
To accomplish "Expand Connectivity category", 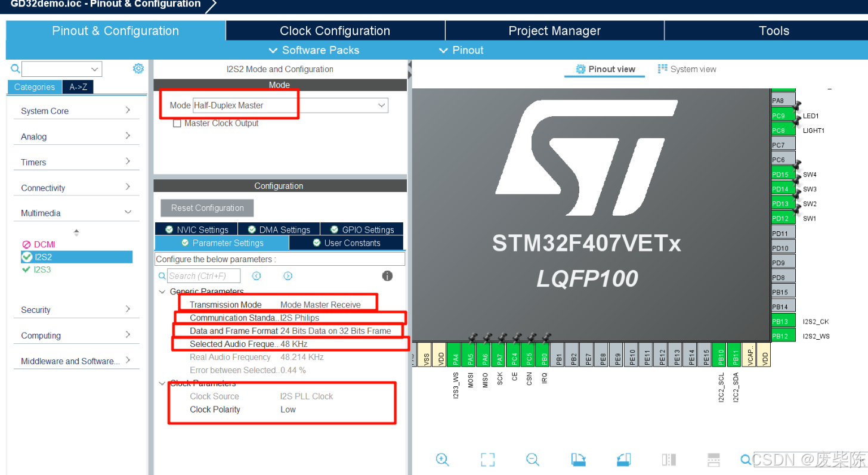I will point(76,188).
